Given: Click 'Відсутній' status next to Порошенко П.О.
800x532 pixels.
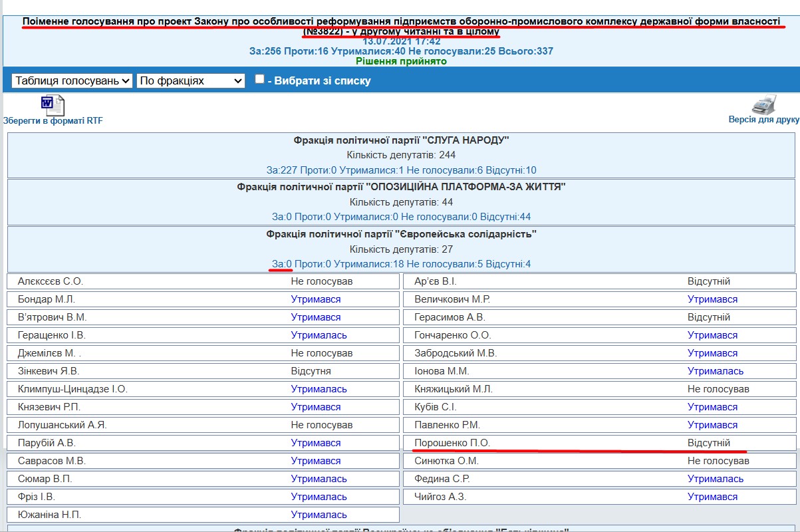Looking at the screenshot, I should click(x=709, y=443).
